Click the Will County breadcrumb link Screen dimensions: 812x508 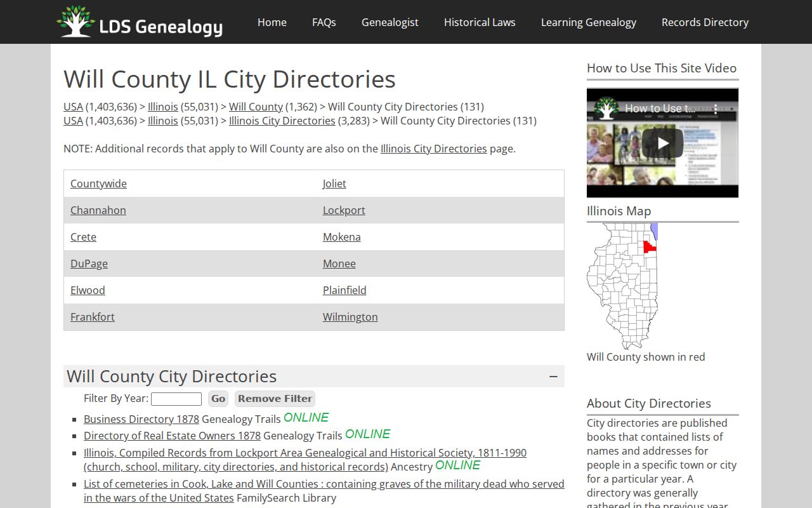[x=256, y=107]
